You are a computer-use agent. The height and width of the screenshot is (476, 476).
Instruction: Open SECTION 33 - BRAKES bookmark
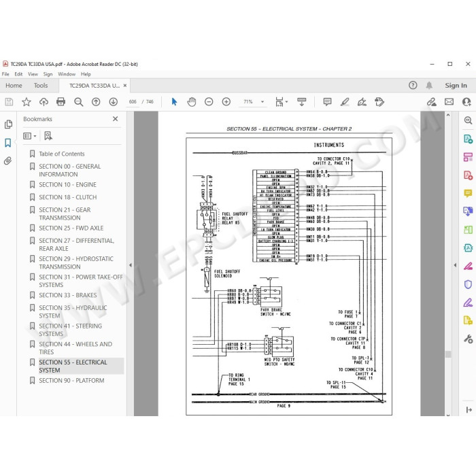click(x=68, y=295)
